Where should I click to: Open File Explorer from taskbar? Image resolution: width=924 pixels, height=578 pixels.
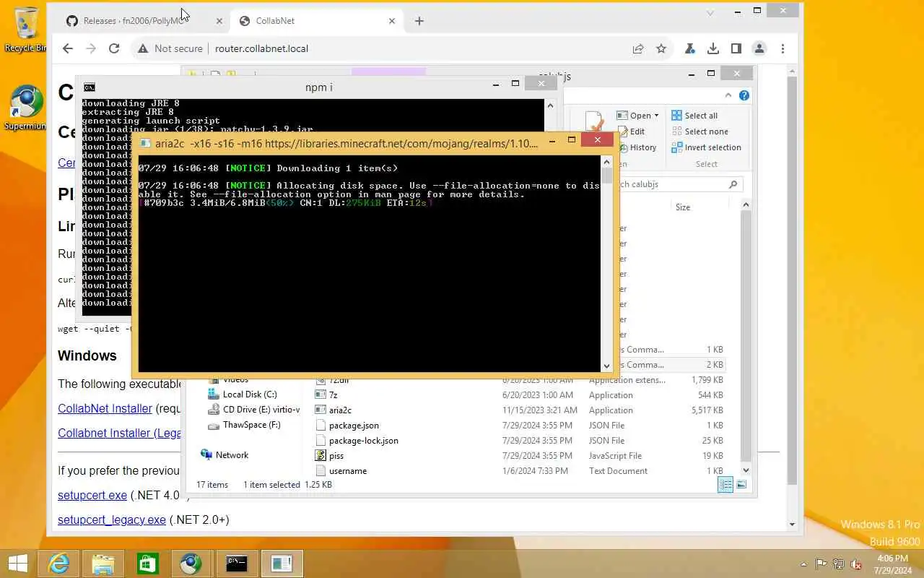pyautogui.click(x=103, y=564)
